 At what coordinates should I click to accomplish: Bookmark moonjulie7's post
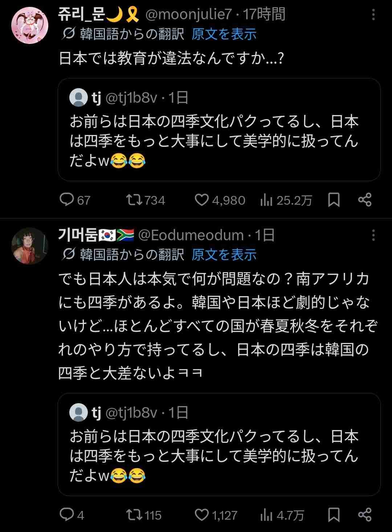coord(334,200)
